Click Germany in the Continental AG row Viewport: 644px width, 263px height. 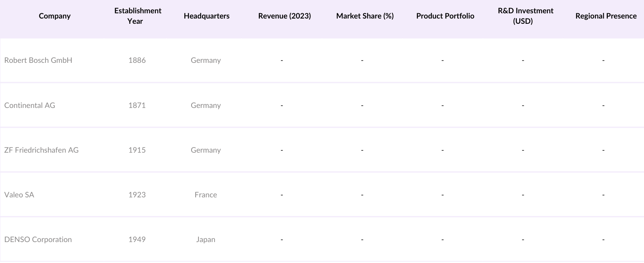206,106
